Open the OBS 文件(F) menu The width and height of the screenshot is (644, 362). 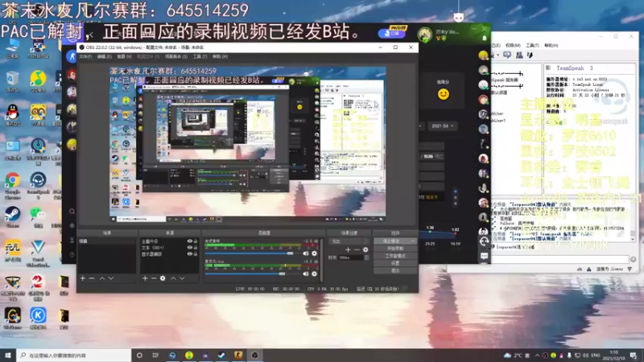[85, 56]
